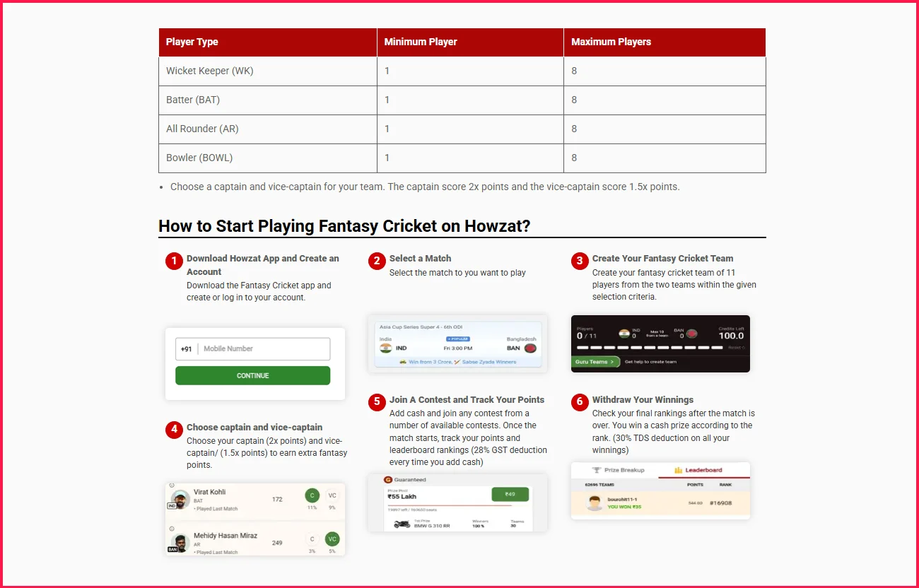Image resolution: width=919 pixels, height=588 pixels.
Task: Click the red step 1 number badge
Action: pos(174,261)
